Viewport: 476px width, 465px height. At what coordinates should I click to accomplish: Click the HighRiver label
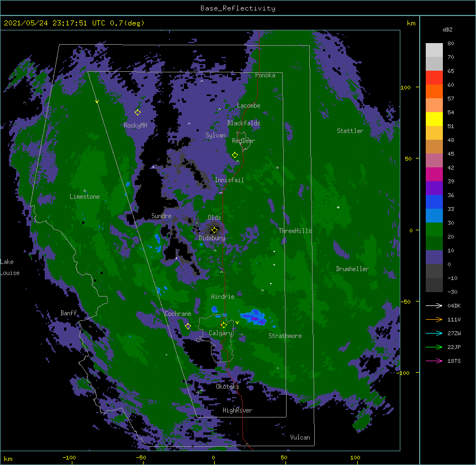[x=237, y=410]
